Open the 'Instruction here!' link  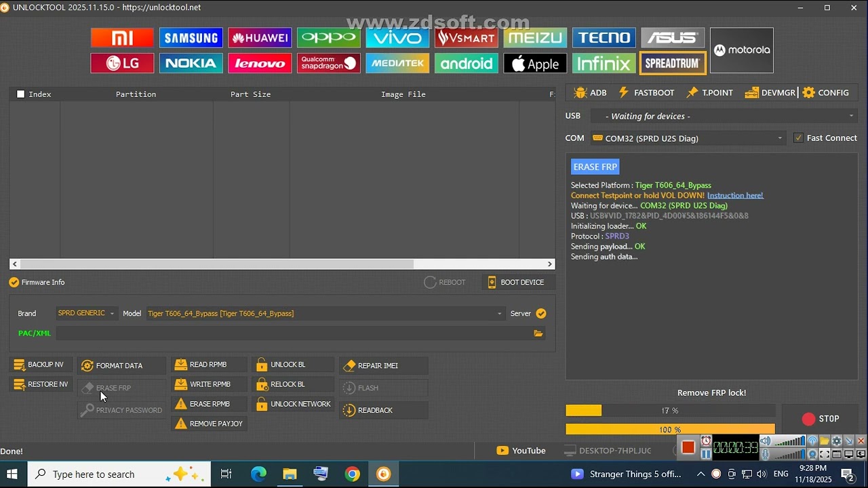pyautogui.click(x=735, y=195)
